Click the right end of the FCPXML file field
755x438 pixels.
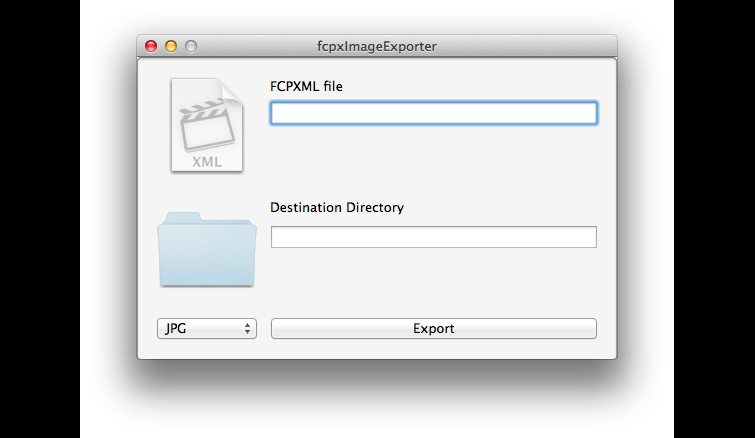pos(588,113)
